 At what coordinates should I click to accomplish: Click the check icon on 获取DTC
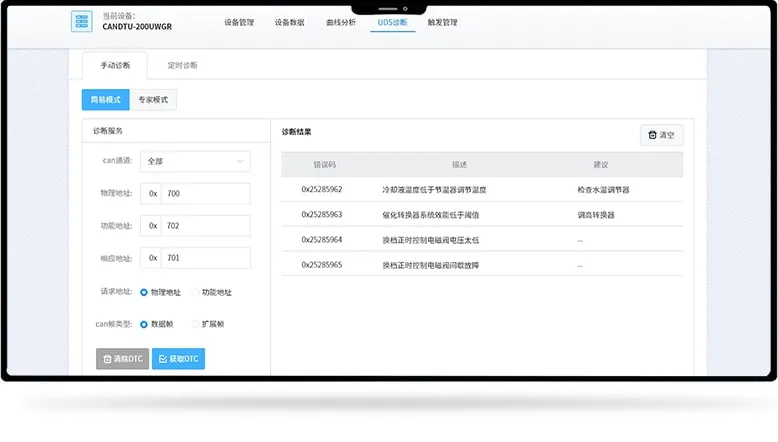pyautogui.click(x=163, y=359)
